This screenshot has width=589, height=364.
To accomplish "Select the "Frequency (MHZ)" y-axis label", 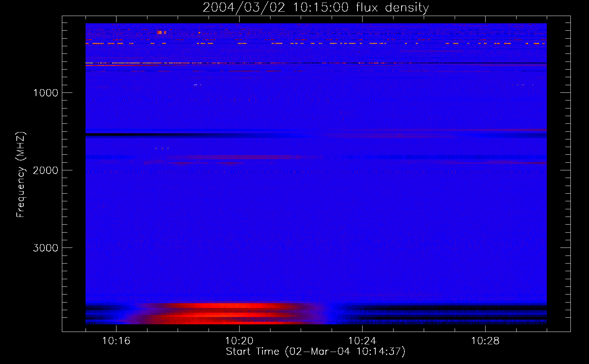I will [21, 175].
